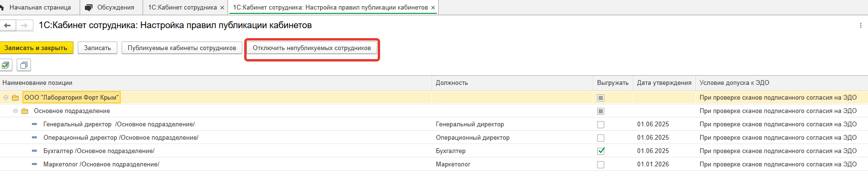
Task: Enable Выгружать for Генеральный директор
Action: coord(600,124)
